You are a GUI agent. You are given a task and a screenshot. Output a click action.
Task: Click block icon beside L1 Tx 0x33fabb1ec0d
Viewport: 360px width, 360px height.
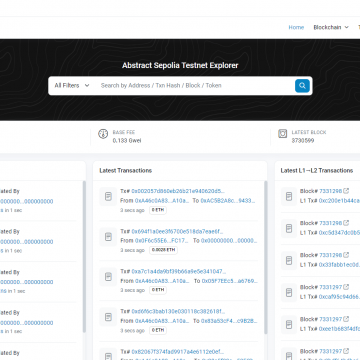click(289, 260)
